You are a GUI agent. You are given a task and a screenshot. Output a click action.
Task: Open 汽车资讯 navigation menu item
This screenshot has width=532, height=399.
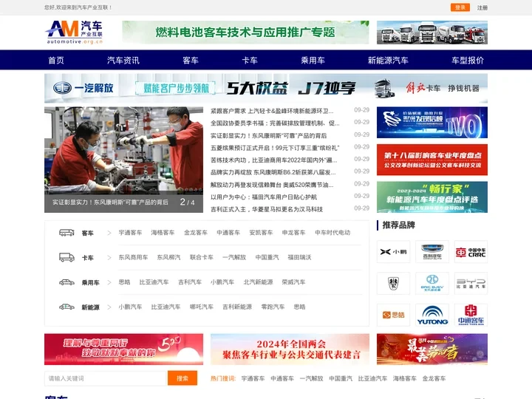123,61
